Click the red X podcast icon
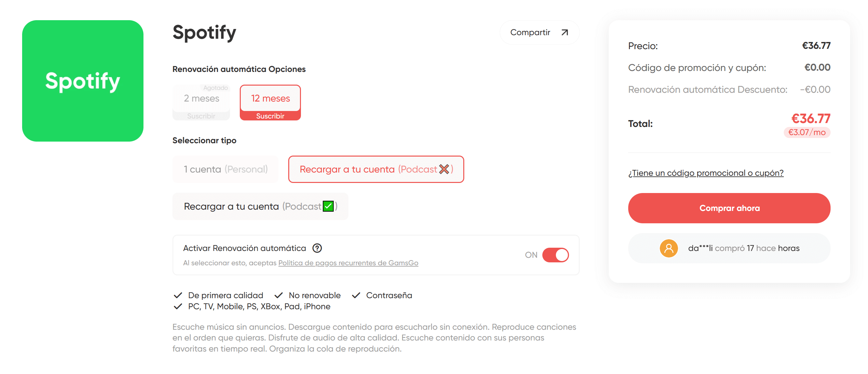This screenshot has width=868, height=374. coord(444,169)
